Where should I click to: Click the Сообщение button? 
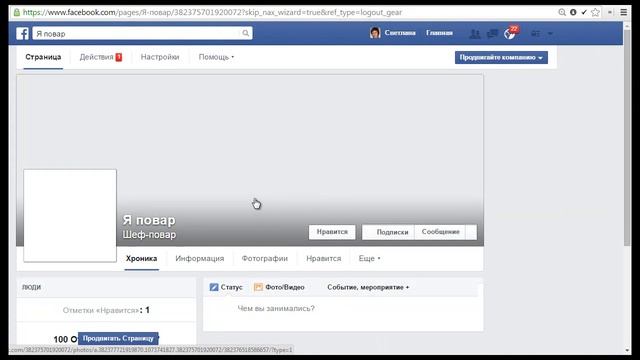(x=440, y=232)
